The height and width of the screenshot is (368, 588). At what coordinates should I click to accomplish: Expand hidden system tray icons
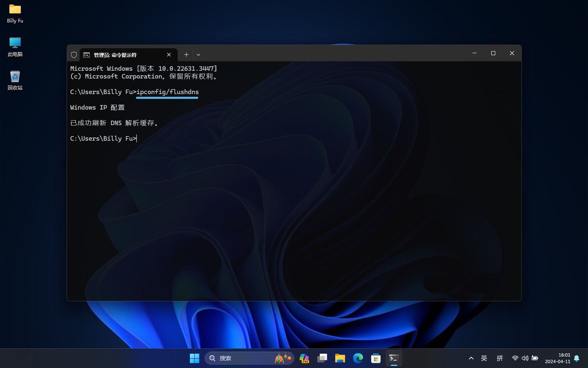(x=471, y=358)
